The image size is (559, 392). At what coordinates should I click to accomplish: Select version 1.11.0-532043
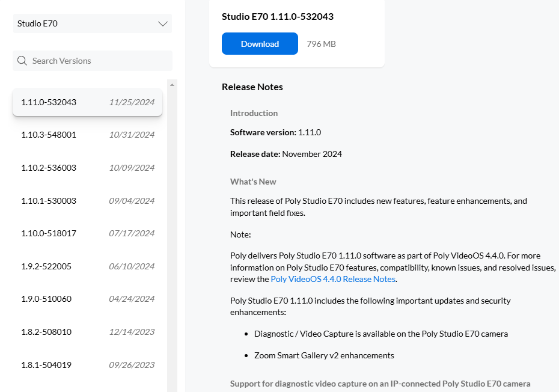87,102
